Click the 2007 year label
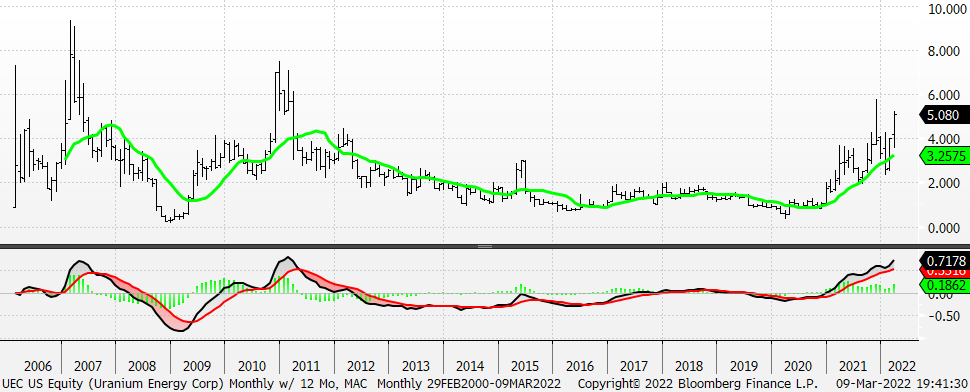Image resolution: width=970 pixels, height=392 pixels. click(88, 365)
